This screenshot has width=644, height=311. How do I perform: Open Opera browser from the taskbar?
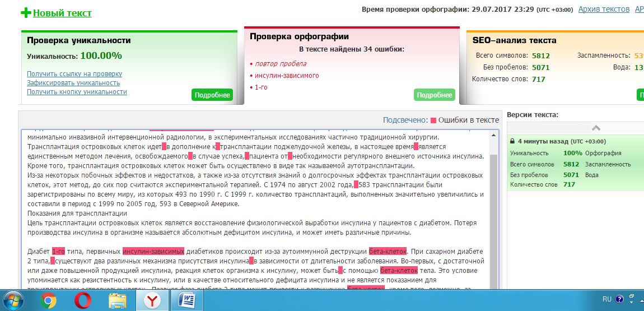[x=82, y=301]
